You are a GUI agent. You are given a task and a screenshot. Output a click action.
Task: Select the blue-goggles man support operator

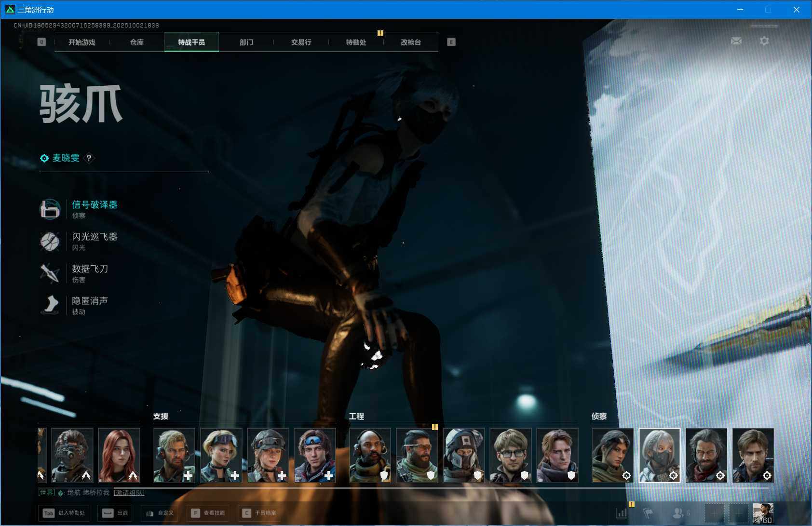(315, 455)
